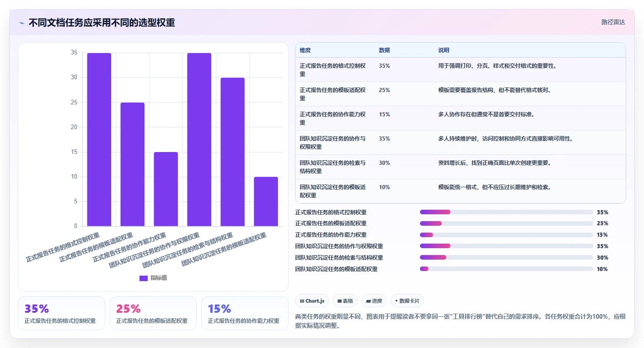644x348 pixels.
Task: Click the chart bar for 正式报告任务的格式控制权重
Action: (x=99, y=140)
